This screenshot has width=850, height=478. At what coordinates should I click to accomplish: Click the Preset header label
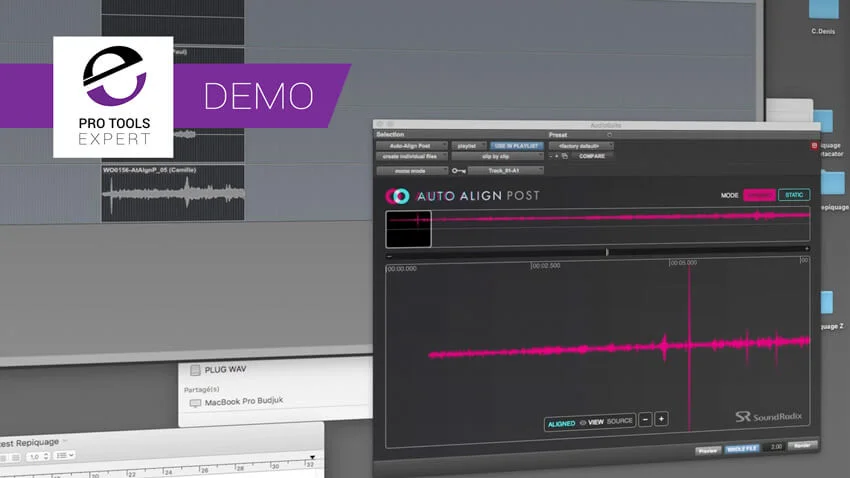click(x=558, y=135)
